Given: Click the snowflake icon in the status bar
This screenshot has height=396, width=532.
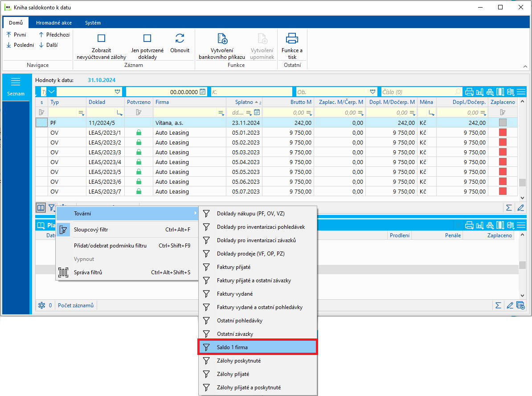Looking at the screenshot, I should tap(41, 305).
